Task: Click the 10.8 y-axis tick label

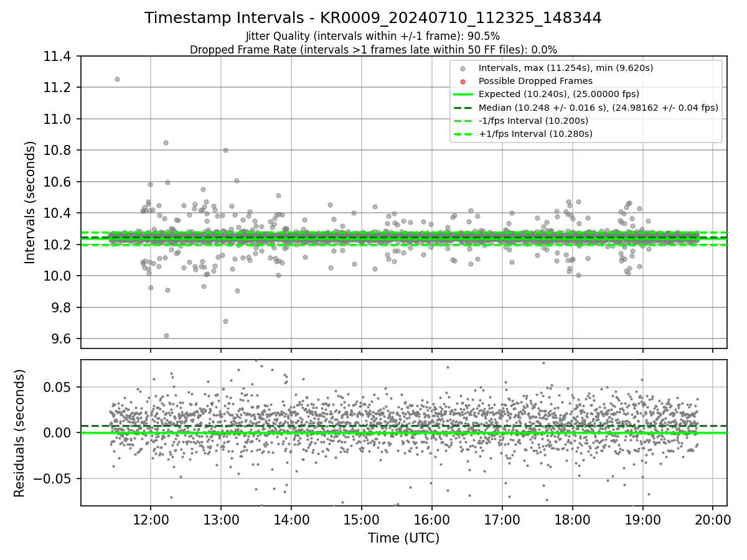Action: click(x=59, y=150)
